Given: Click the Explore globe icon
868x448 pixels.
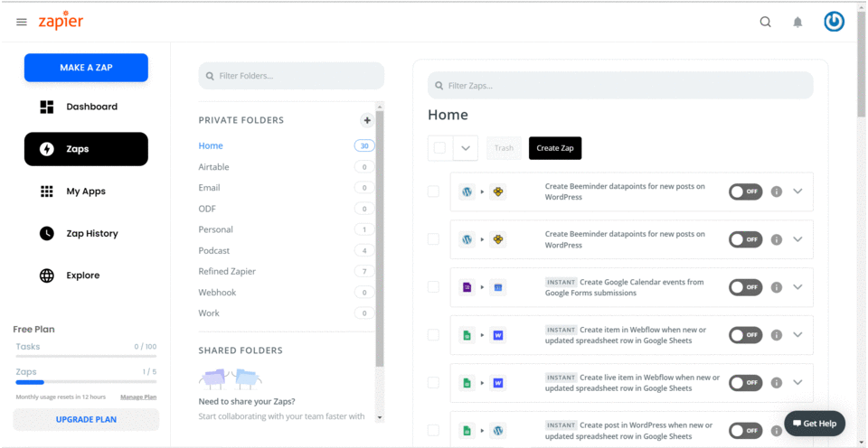Looking at the screenshot, I should (47, 275).
